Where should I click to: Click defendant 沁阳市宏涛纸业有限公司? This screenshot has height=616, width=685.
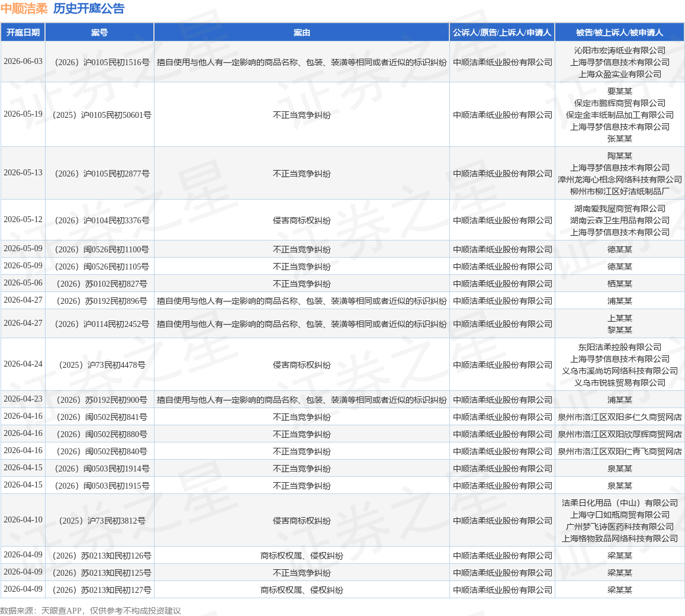[619, 50]
